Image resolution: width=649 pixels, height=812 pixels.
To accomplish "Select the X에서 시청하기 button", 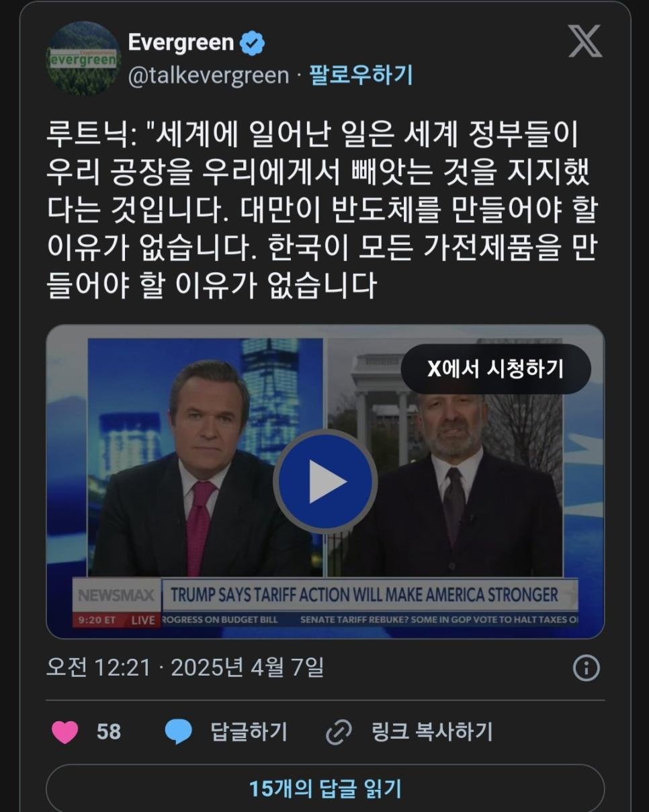I will [496, 368].
